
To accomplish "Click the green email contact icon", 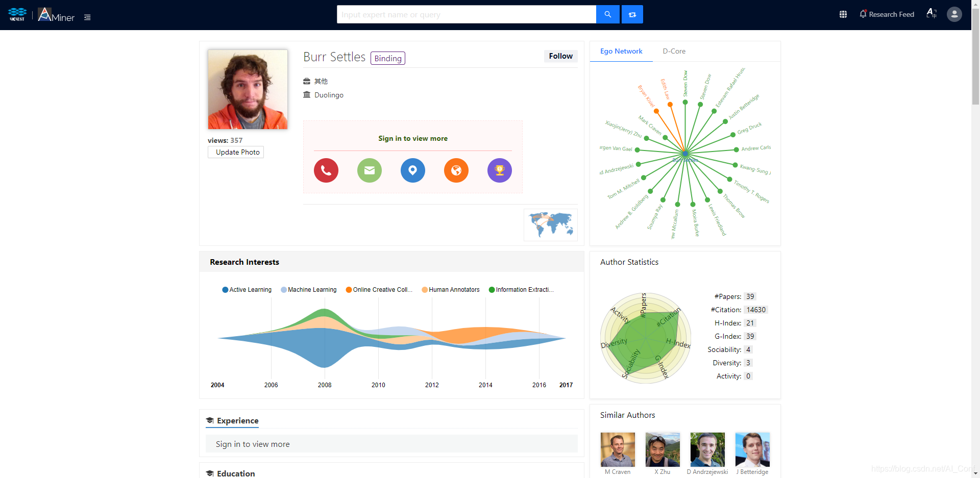I will pyautogui.click(x=370, y=170).
